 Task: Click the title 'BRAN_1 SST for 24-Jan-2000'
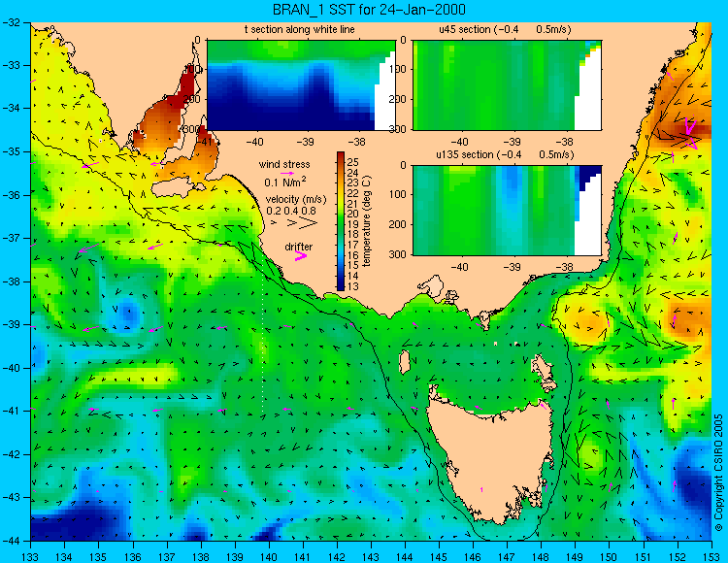pos(369,10)
